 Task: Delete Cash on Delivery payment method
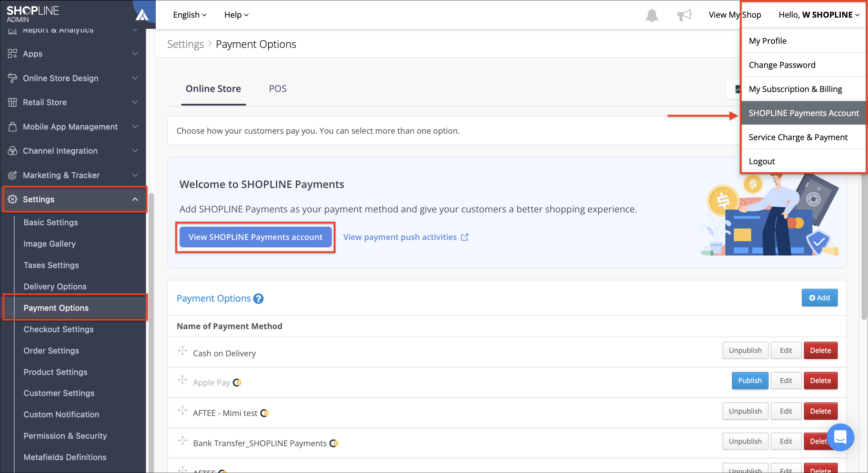820,351
